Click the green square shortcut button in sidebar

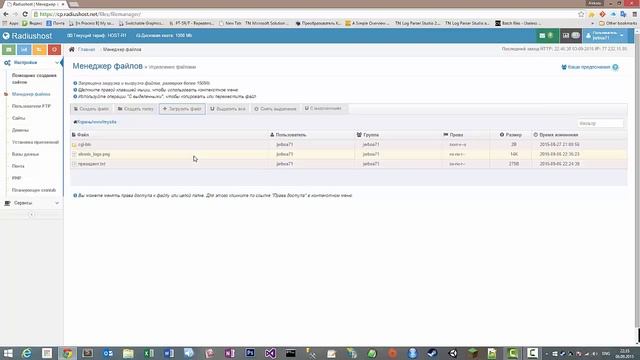9,49
